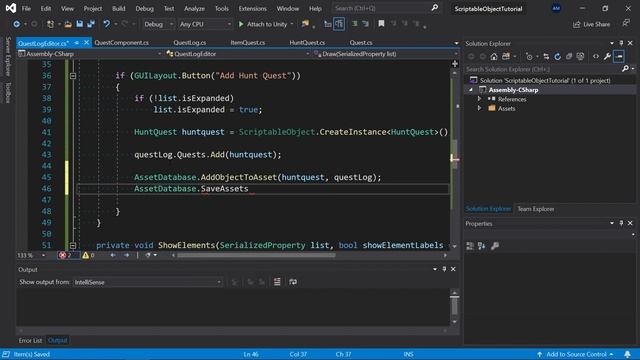Collapse the ShowElements method at line 51
Image resolution: width=640 pixels, height=360 pixels.
73,245
